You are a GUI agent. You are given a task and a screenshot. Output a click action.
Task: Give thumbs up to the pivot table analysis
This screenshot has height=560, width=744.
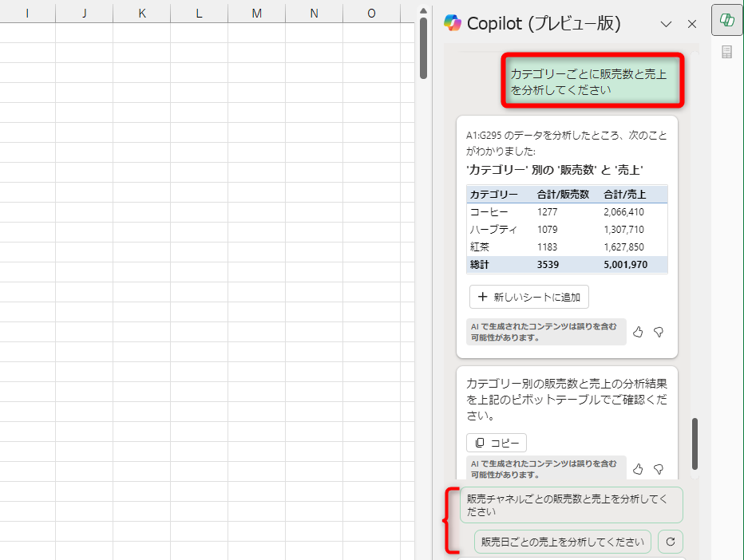point(637,332)
